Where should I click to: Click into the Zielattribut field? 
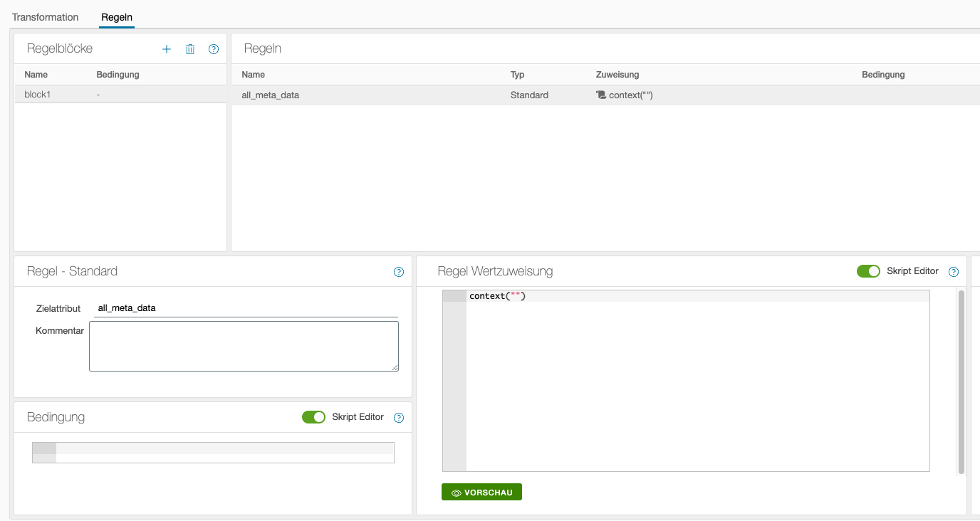point(246,308)
